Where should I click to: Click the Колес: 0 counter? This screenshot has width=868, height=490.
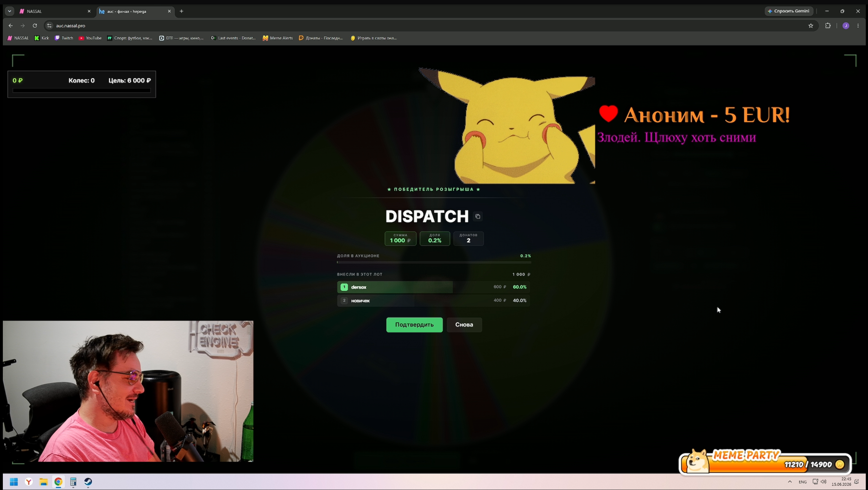tap(82, 81)
